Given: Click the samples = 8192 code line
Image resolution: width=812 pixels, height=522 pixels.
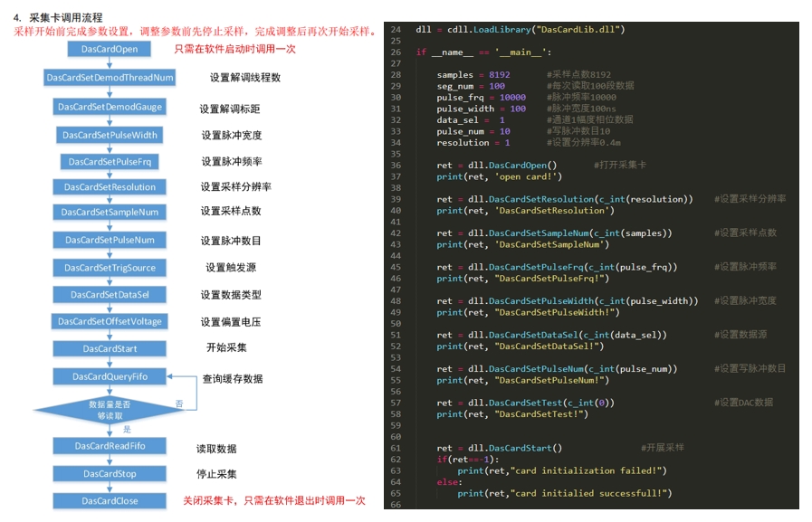Looking at the screenshot, I should pyautogui.click(x=473, y=75).
